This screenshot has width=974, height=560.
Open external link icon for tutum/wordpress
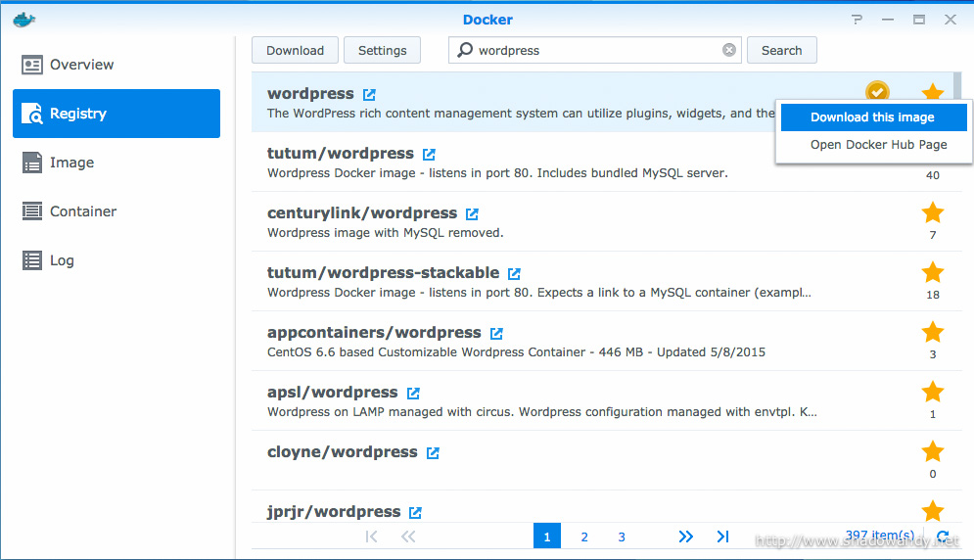pos(429,154)
